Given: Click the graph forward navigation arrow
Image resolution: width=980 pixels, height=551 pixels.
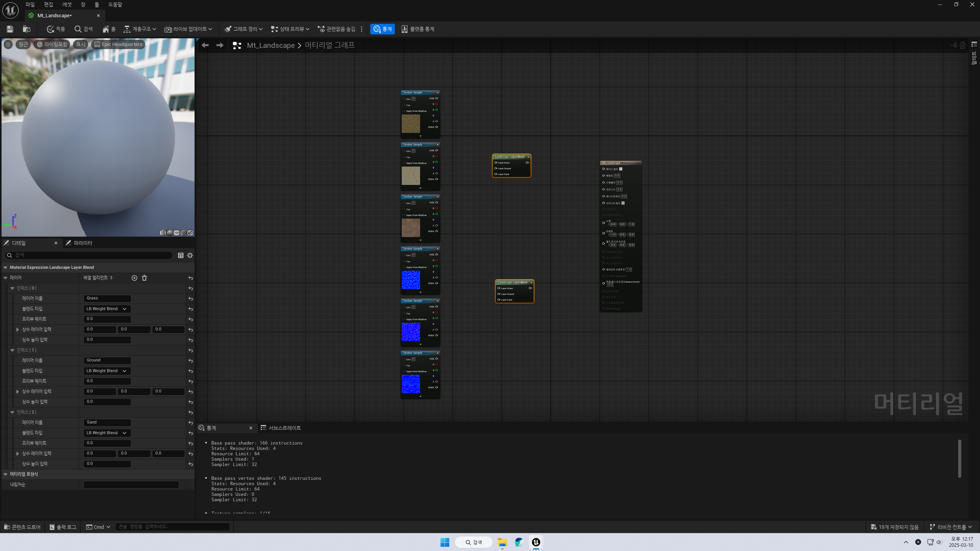Looking at the screenshot, I should [x=220, y=45].
